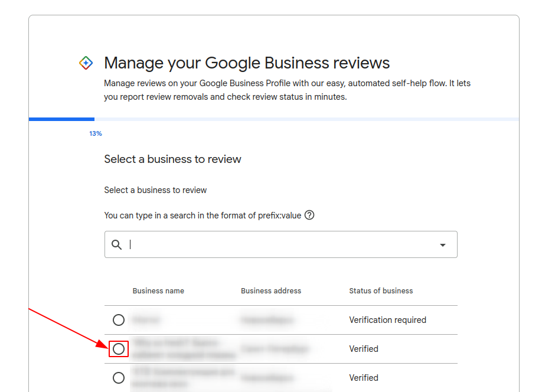Image resolution: width=555 pixels, height=392 pixels.
Task: Expand the business search dropdown arrow
Action: (443, 245)
